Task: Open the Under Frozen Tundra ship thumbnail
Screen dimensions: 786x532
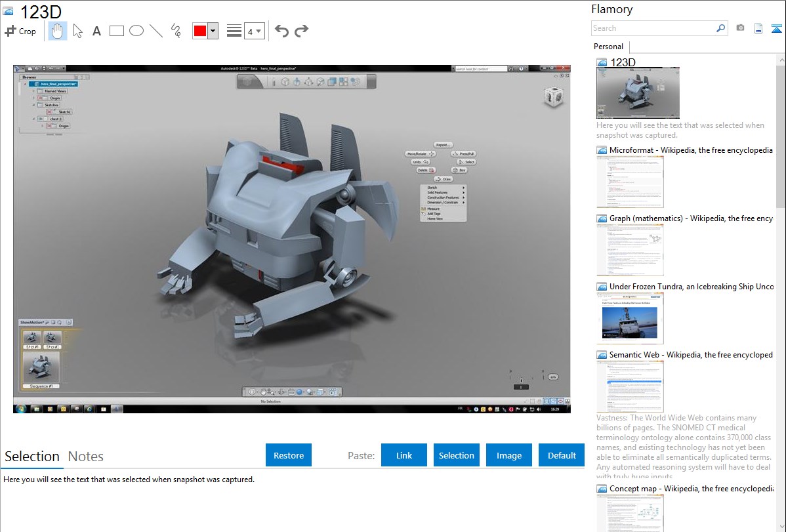Action: [x=630, y=318]
